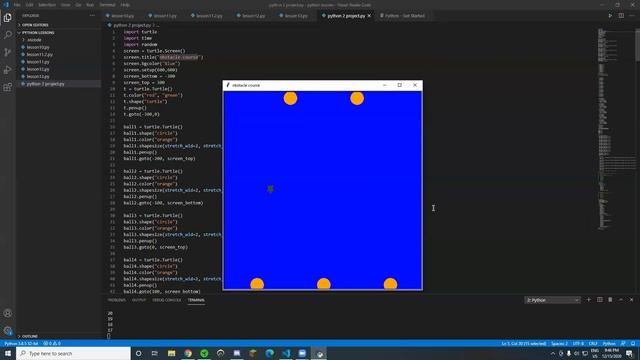Open the Source Control view
The image size is (640, 360).
coord(8,52)
